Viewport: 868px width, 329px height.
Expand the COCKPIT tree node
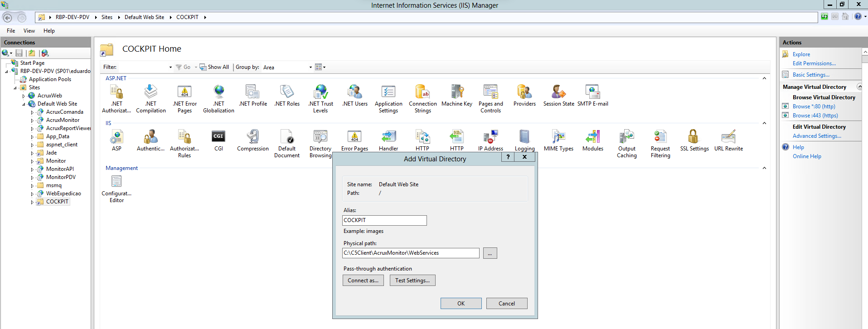click(32, 202)
